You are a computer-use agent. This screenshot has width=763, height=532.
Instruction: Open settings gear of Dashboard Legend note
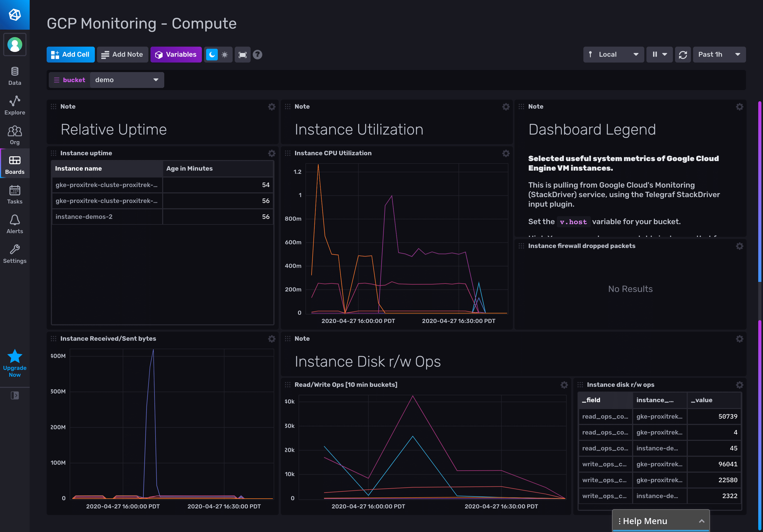tap(739, 107)
